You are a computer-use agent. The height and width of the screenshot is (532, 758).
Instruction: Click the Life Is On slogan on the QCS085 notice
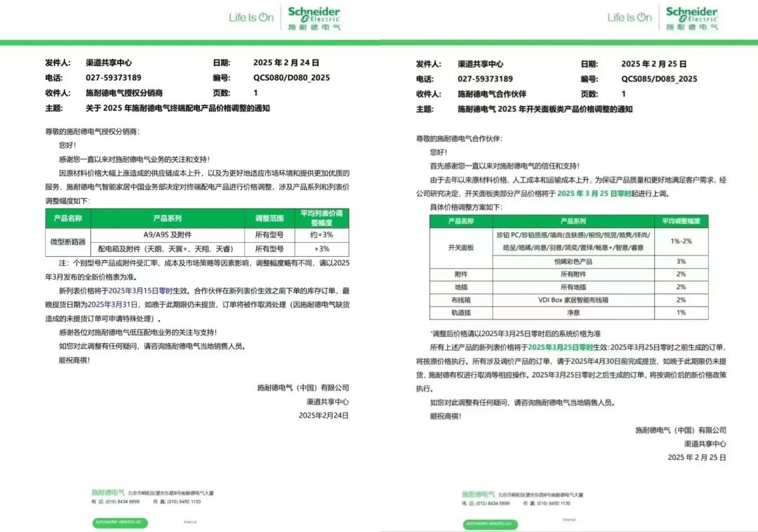[x=630, y=18]
